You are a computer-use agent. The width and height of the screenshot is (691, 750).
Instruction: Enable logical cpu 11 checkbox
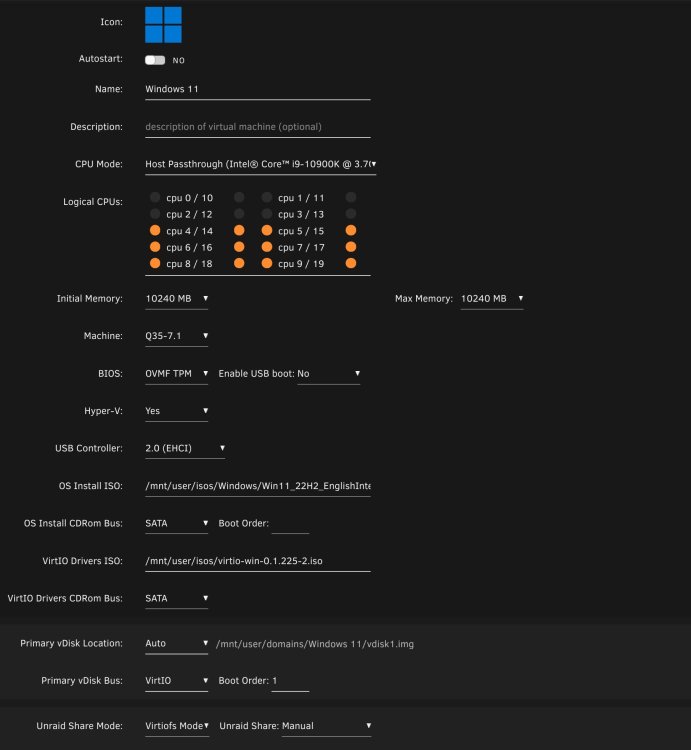coord(351,197)
